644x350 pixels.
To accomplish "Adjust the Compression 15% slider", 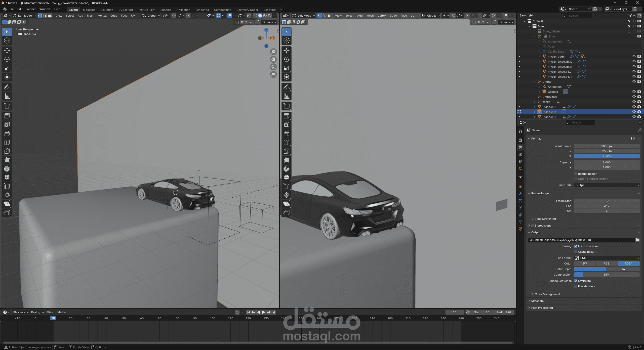I will click(x=607, y=275).
